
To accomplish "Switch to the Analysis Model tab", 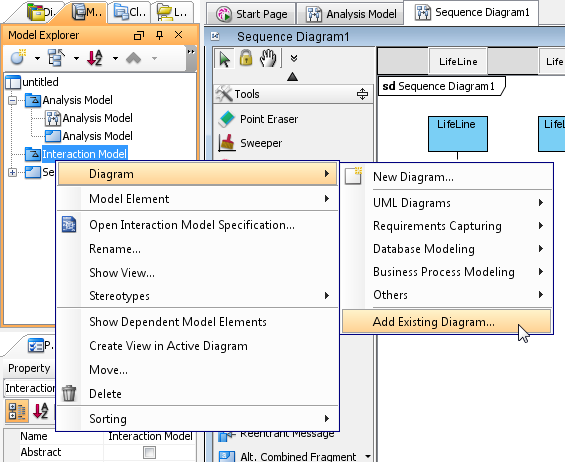I will [x=351, y=14].
